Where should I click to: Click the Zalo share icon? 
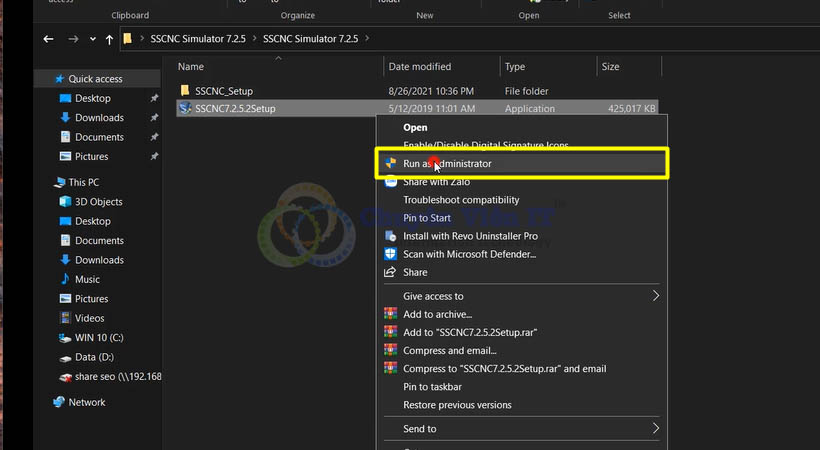pyautogui.click(x=390, y=182)
